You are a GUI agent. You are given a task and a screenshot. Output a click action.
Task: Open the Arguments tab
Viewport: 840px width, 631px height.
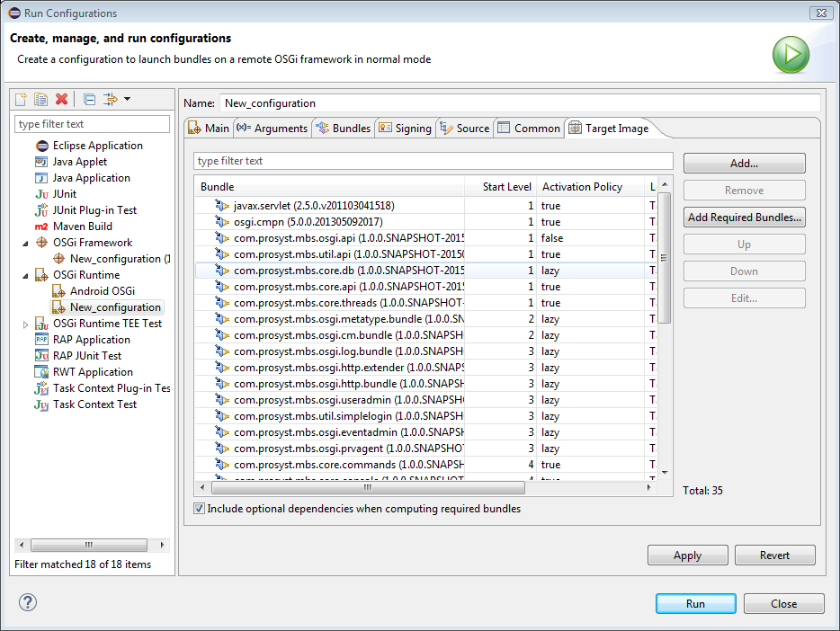coord(273,129)
